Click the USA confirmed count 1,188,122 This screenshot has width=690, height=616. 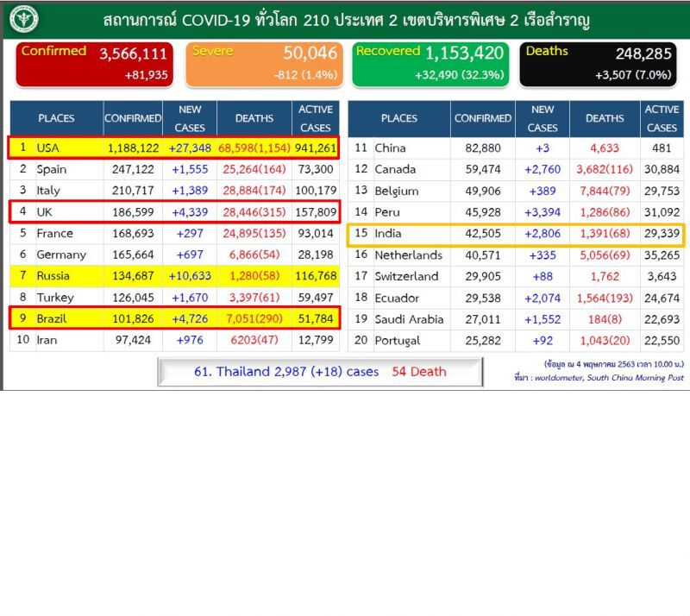click(x=133, y=148)
